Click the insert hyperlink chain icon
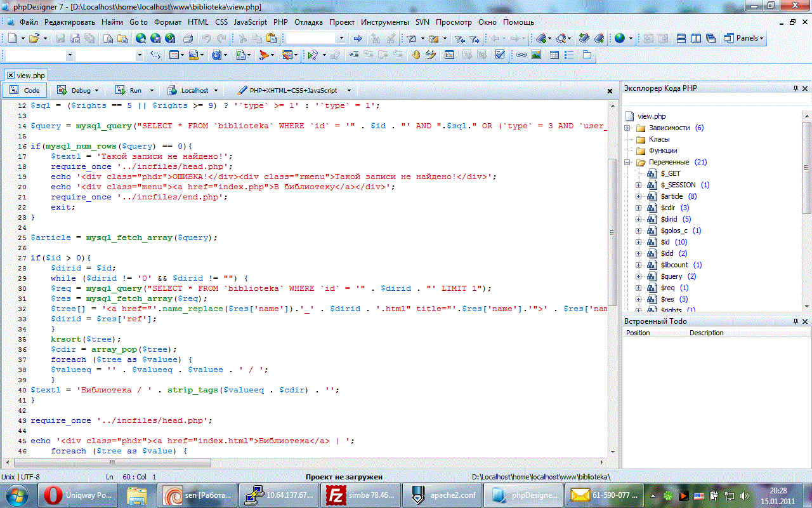This screenshot has height=508, width=812. point(521,55)
